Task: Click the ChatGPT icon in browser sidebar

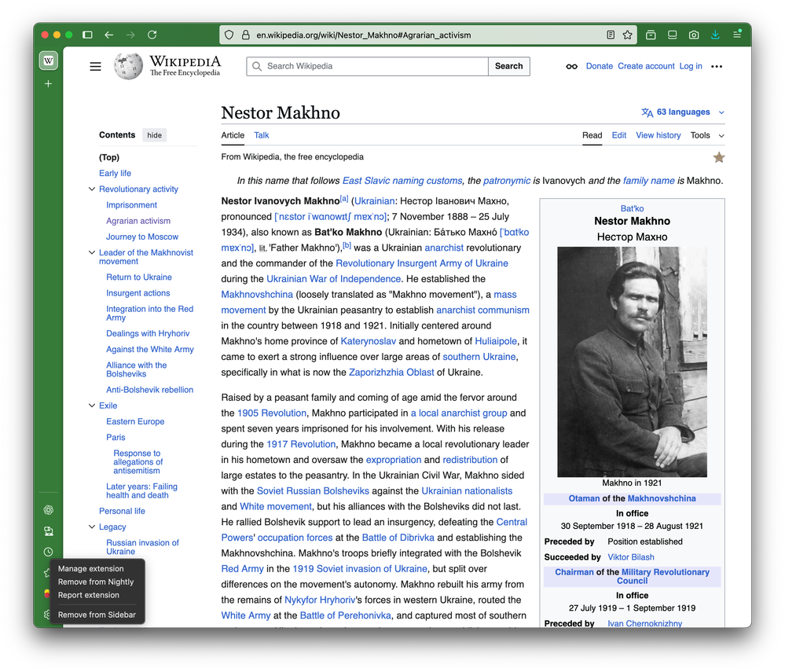Action: click(x=48, y=510)
